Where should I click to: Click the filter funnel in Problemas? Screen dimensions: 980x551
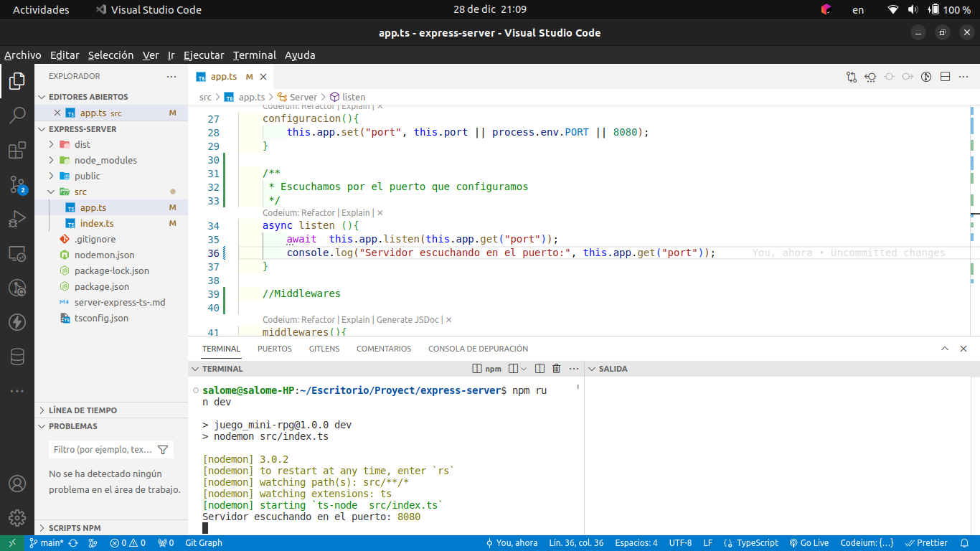[x=163, y=450]
